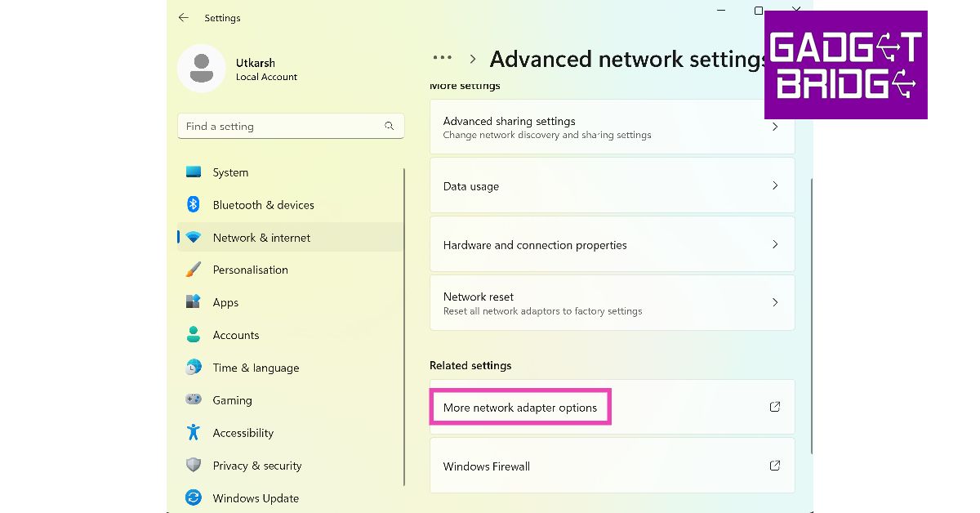Open System via its monitor icon
Screen dimensions: 980x513
coord(194,172)
